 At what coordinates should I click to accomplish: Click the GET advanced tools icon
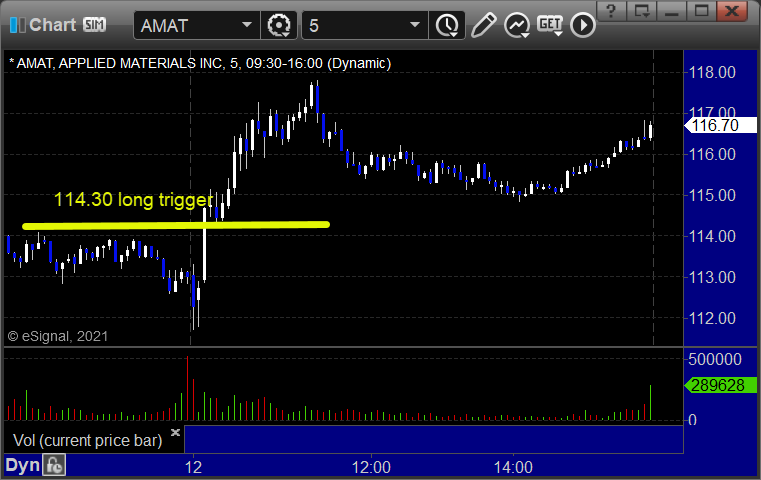[550, 25]
